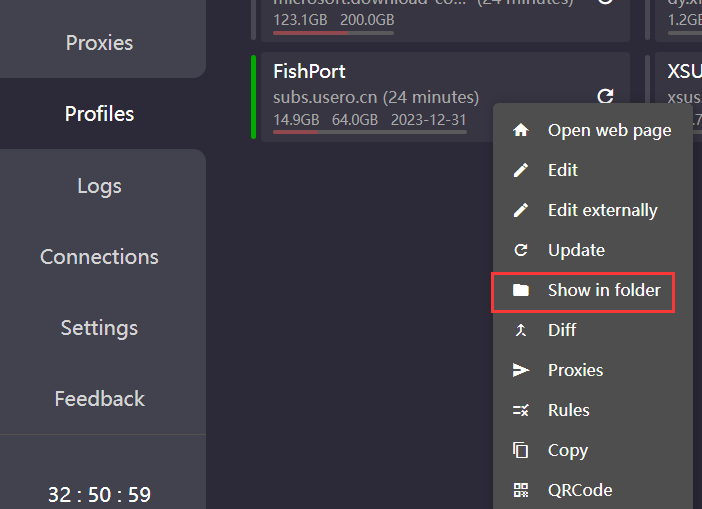Screen dimensions: 702x509
Task: Click the pencil icon next to Edit
Action: coord(520,170)
